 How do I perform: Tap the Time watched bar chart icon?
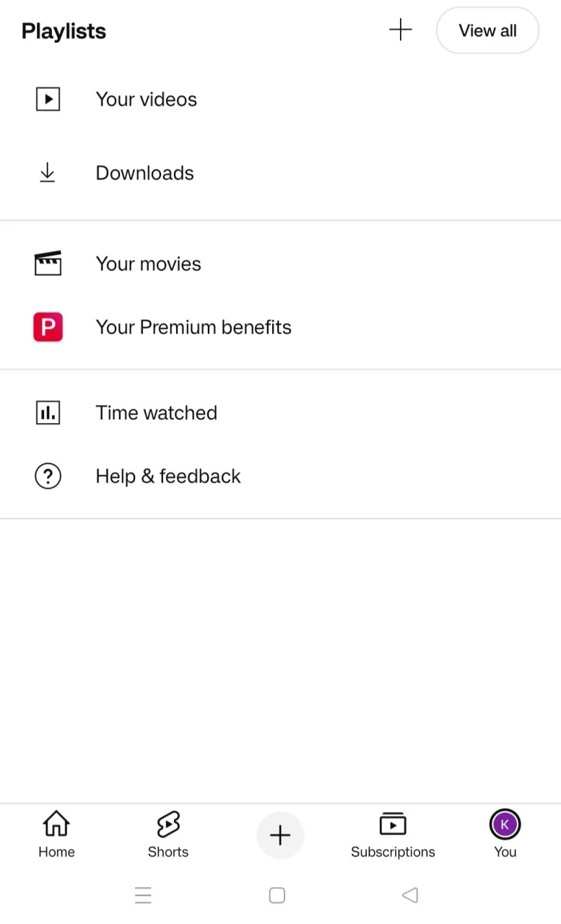pos(48,413)
